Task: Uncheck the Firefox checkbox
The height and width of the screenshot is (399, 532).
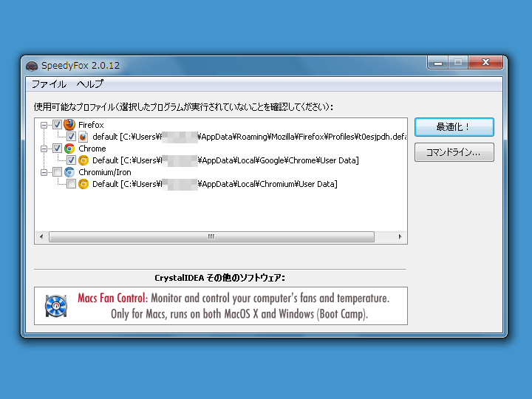Action: pyautogui.click(x=57, y=125)
